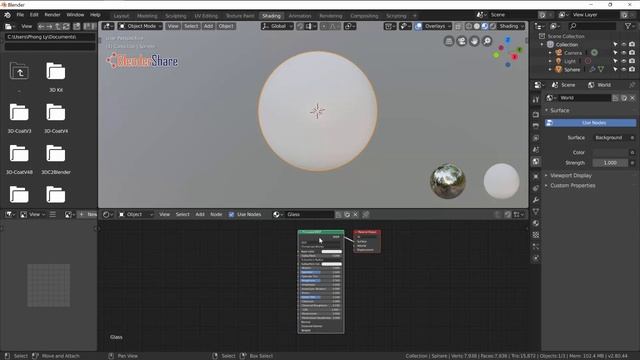The width and height of the screenshot is (640, 360).
Task: Click the Add menu in viewport header
Action: 208,26
